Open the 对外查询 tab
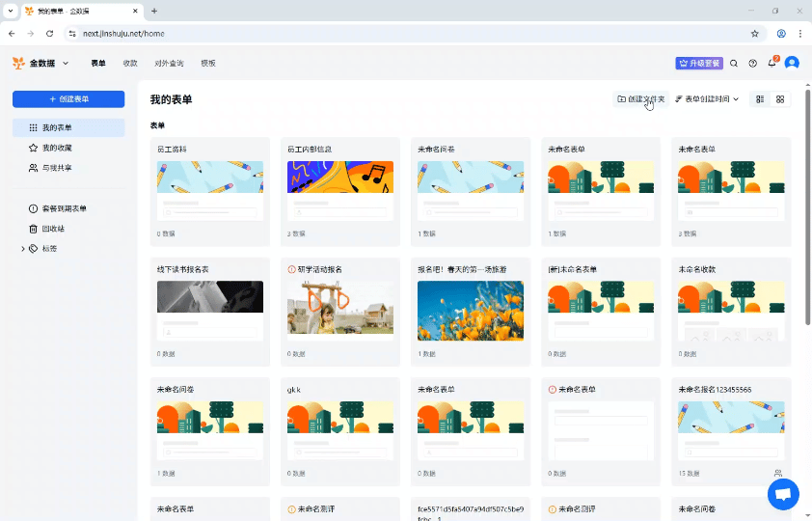The height and width of the screenshot is (521, 812). coord(169,64)
